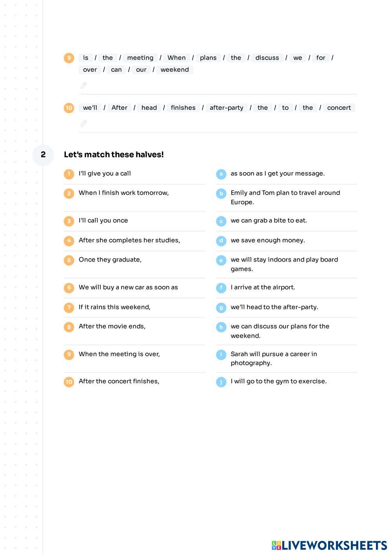The width and height of the screenshot is (392, 555).
Task: Click the pencil icon under sentence 10
Action: (x=83, y=124)
